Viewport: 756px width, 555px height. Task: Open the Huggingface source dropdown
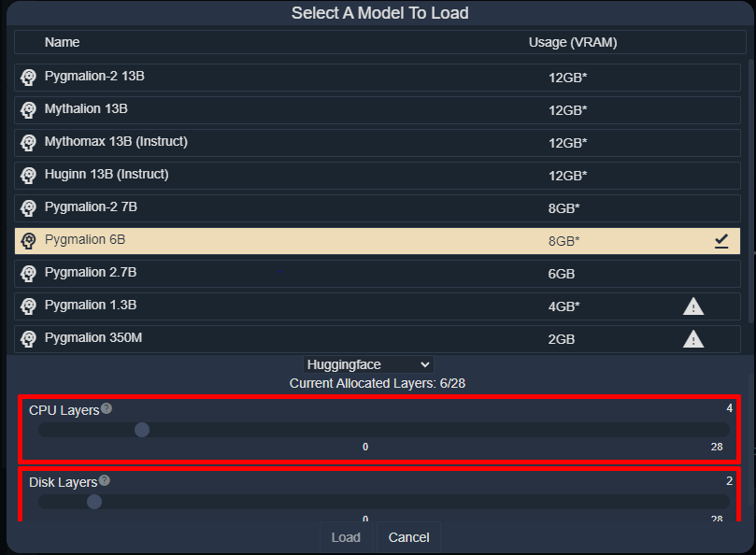pyautogui.click(x=367, y=364)
